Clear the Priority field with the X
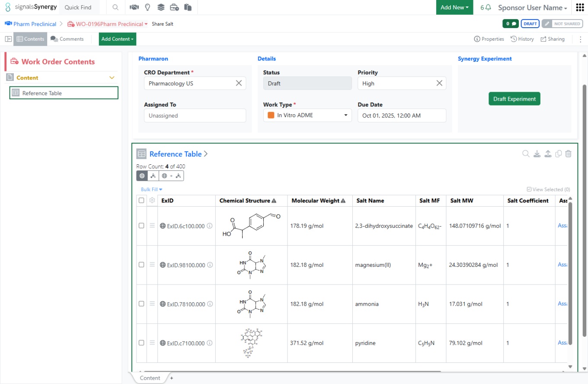Viewport: 588px width, 384px height. tap(439, 83)
